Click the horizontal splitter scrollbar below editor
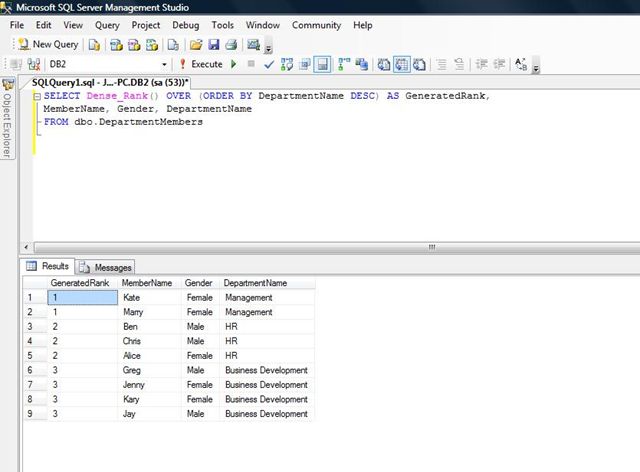The image size is (640, 472). point(432,246)
